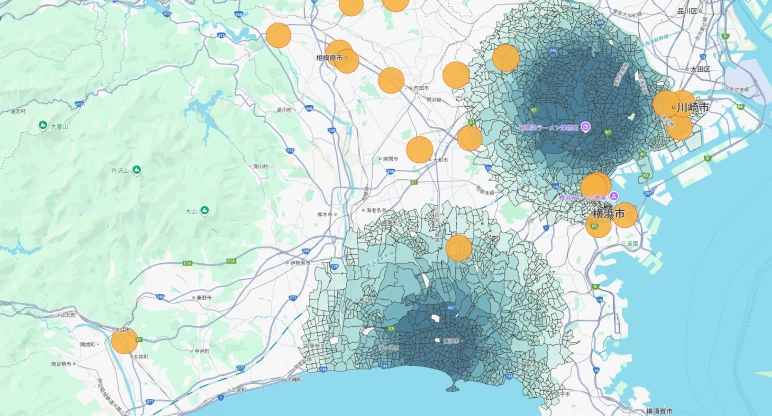772x416 pixels.
Task: Select the 横浜市 city label
Action: 614,214
